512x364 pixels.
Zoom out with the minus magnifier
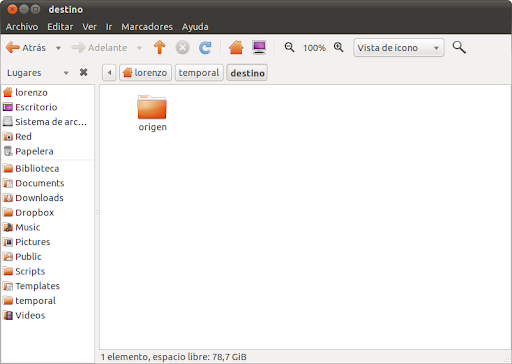[289, 47]
